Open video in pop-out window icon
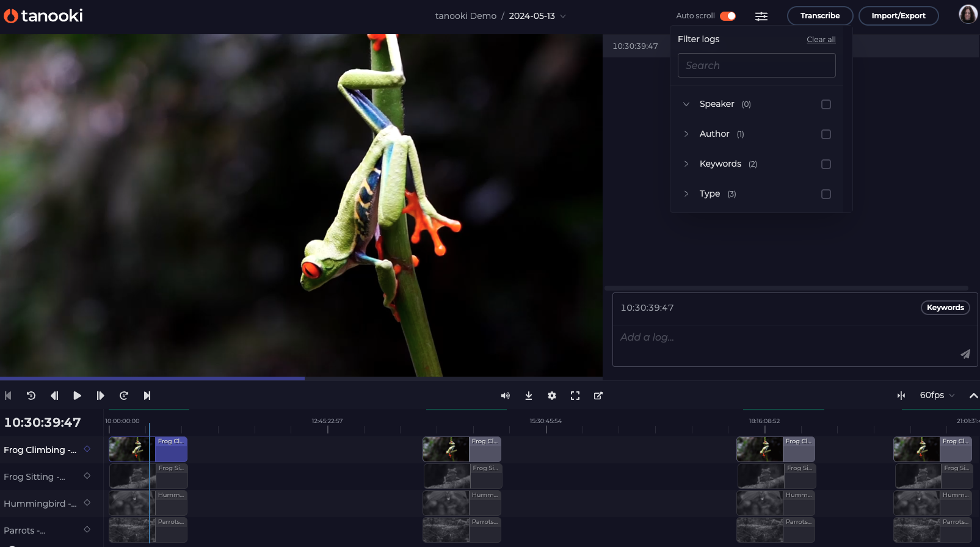980x547 pixels. tap(598, 396)
